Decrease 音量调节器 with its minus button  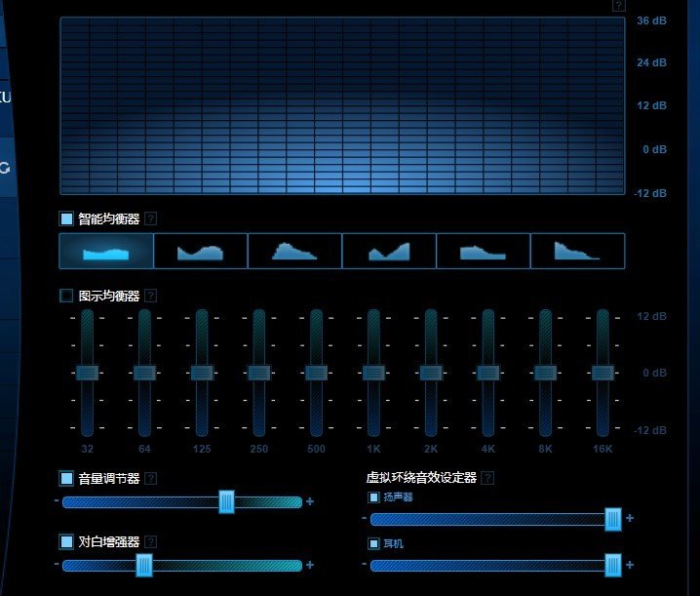click(57, 500)
